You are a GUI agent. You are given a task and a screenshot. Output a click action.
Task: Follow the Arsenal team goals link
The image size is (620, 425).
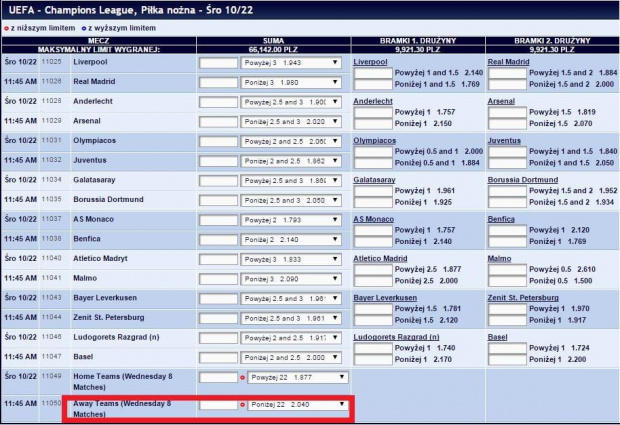[501, 101]
